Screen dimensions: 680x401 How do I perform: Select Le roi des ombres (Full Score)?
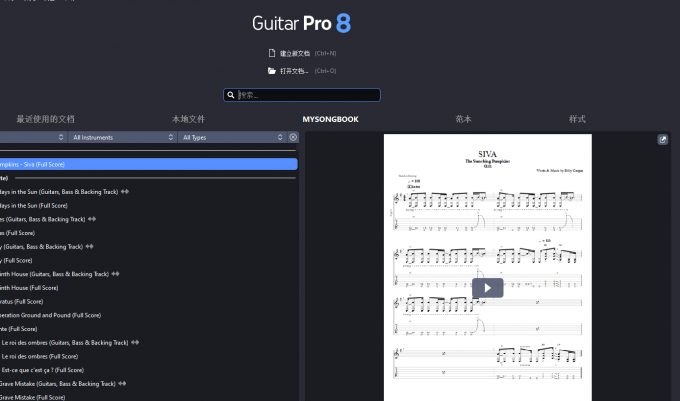tap(40, 356)
